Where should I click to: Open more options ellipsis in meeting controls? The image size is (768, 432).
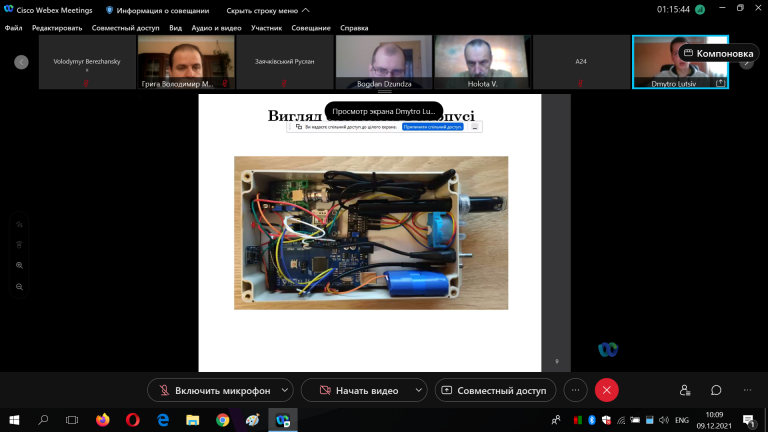pyautogui.click(x=576, y=390)
